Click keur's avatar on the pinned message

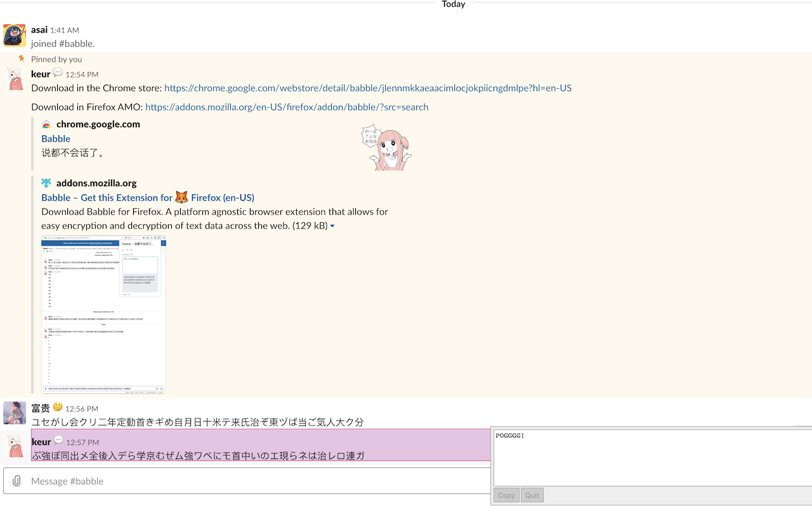(x=14, y=80)
